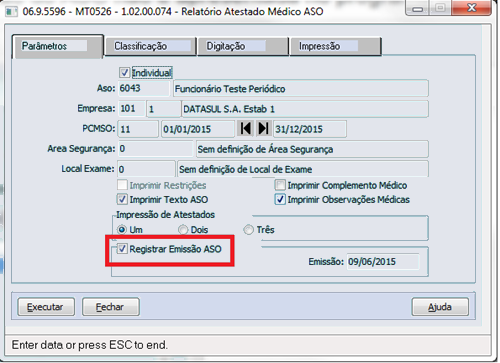This screenshot has height=363, width=500.
Task: Click the Executar button
Action: coord(46,307)
